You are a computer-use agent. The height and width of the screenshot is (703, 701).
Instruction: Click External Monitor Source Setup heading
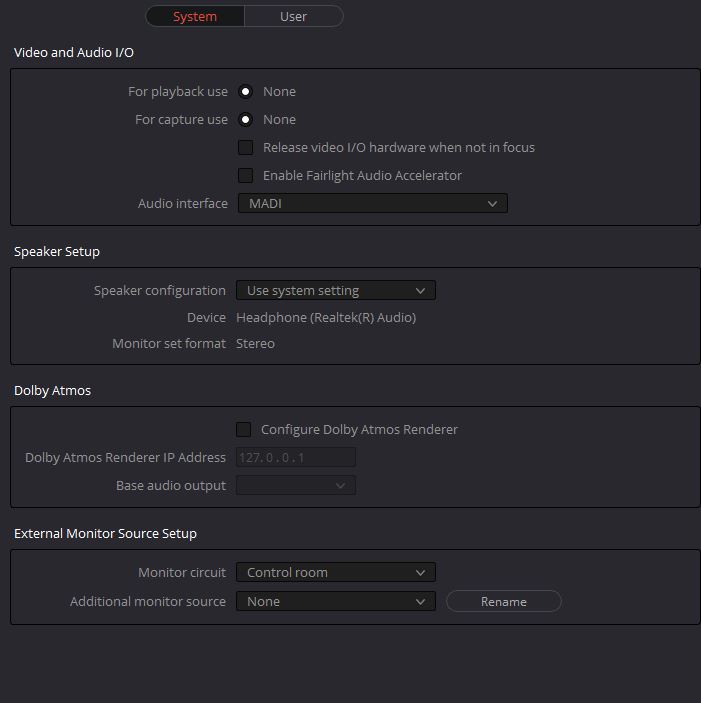[105, 534]
